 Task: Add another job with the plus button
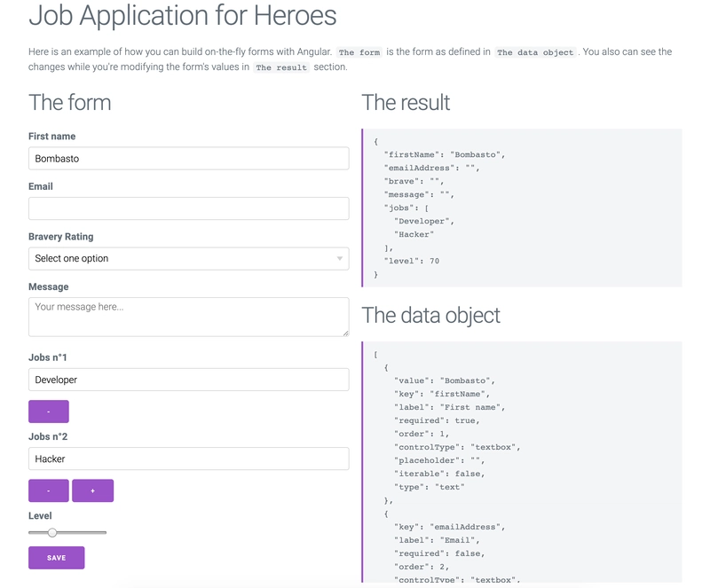[93, 490]
